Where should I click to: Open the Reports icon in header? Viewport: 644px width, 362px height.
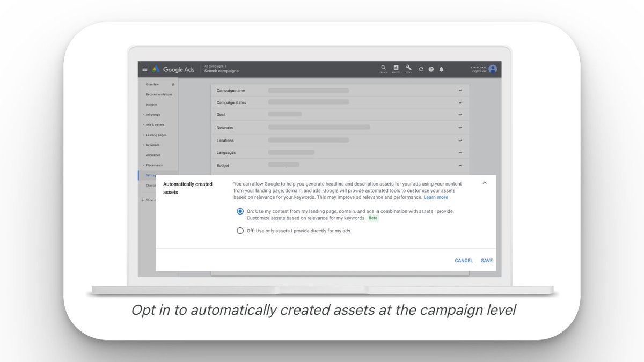pyautogui.click(x=396, y=69)
